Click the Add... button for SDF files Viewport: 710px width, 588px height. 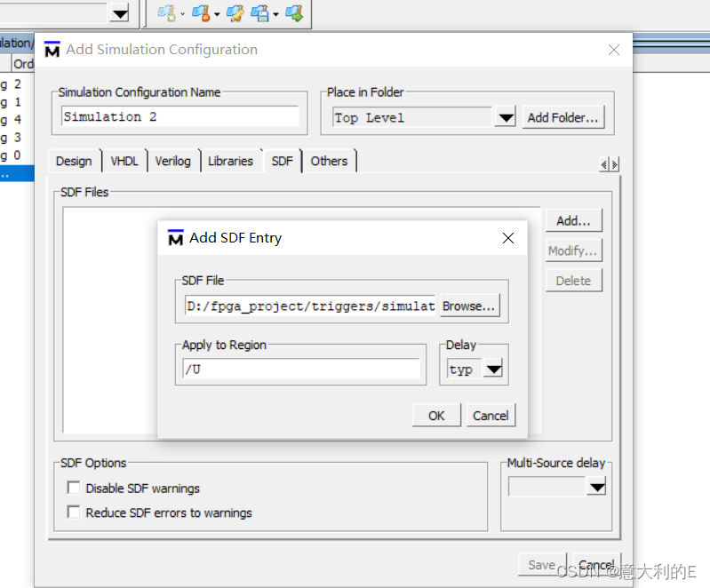[574, 220]
